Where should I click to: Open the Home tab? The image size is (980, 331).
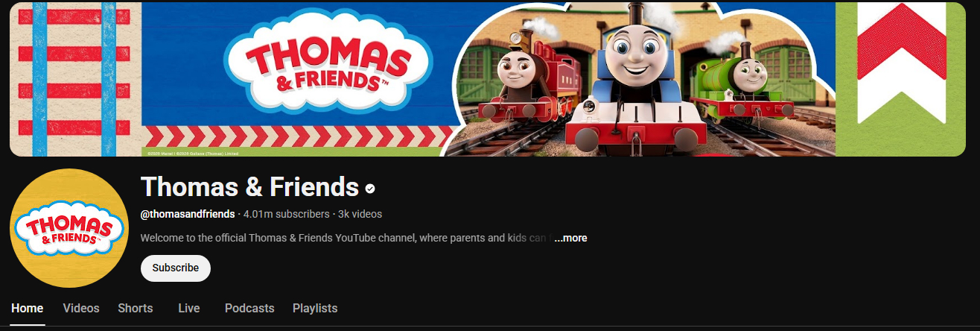click(x=28, y=308)
